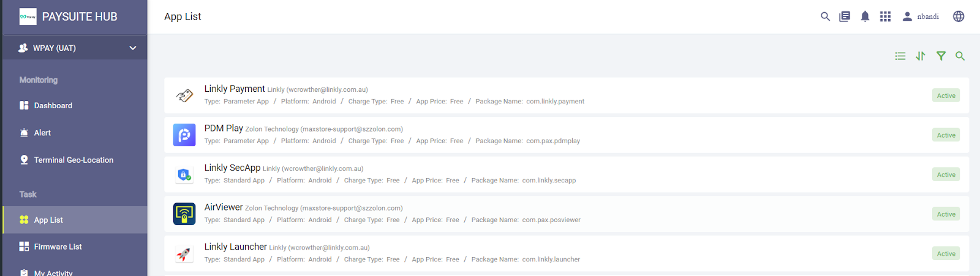
Task: Open the documentation library icon in header
Action: click(x=845, y=17)
